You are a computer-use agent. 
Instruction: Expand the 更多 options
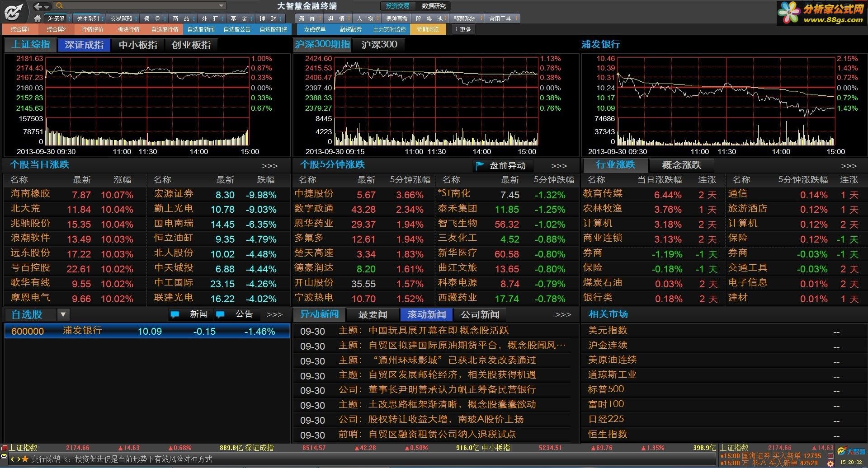pos(463,29)
